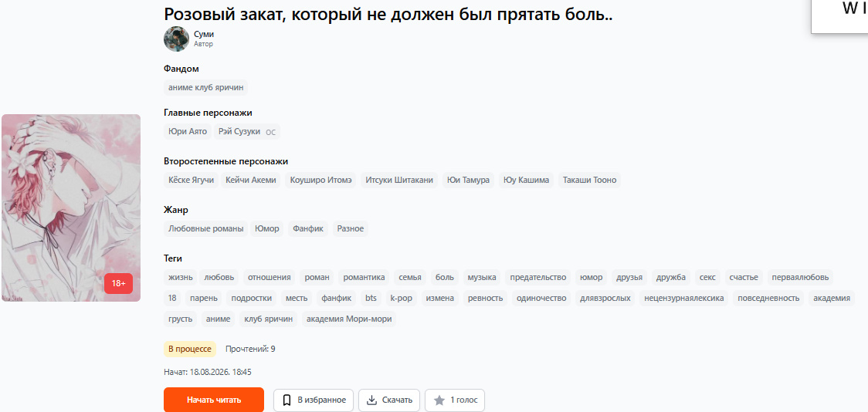The image size is (868, 412).
Task: Click the star icon next to 1 голос
Action: (439, 400)
